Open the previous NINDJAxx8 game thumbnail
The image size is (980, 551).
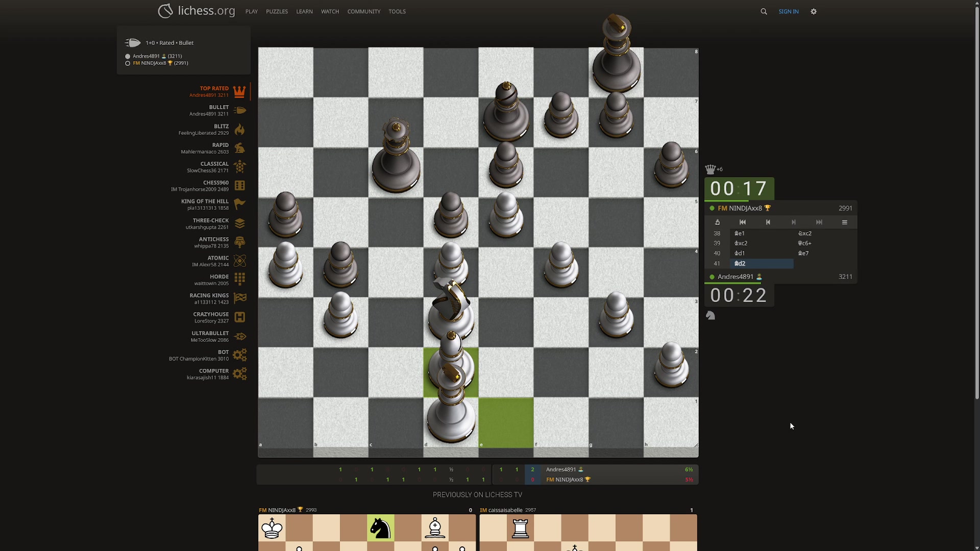tap(366, 532)
